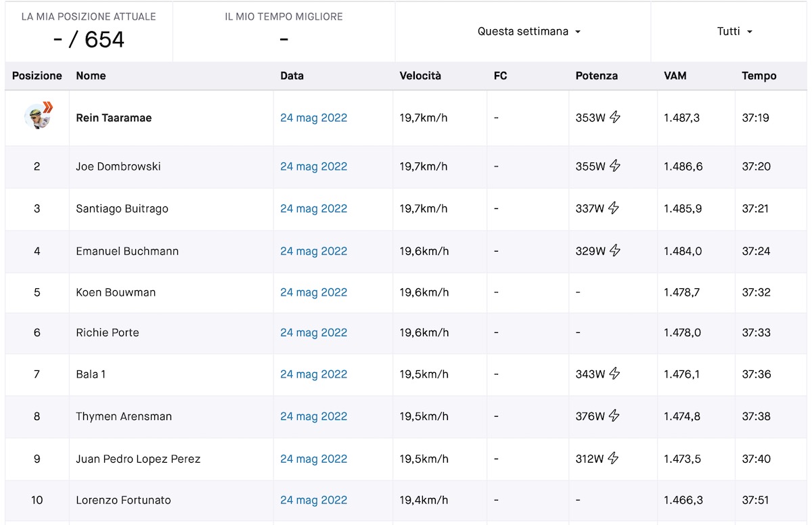The width and height of the screenshot is (812, 525).
Task: Open Rein Taaramae's avatar thumbnail
Action: pos(38,116)
